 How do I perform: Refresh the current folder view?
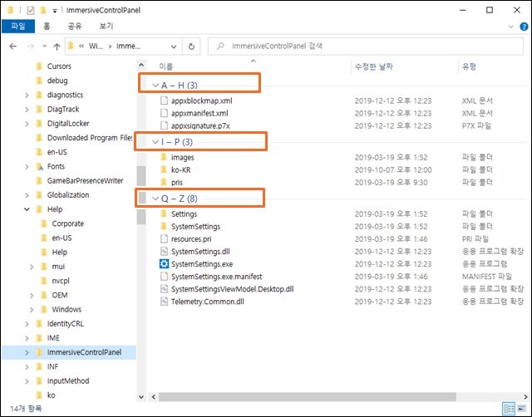[x=191, y=47]
